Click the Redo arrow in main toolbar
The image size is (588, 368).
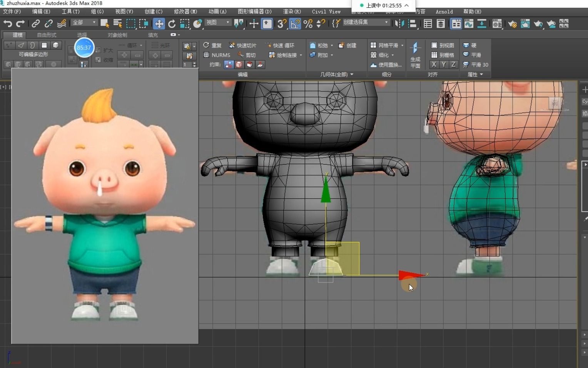point(20,24)
